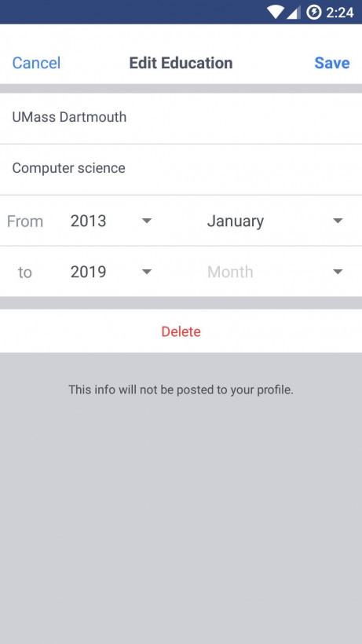Viewport: 362px width, 644px height.
Task: Tap the profile info notice text
Action: (181, 390)
